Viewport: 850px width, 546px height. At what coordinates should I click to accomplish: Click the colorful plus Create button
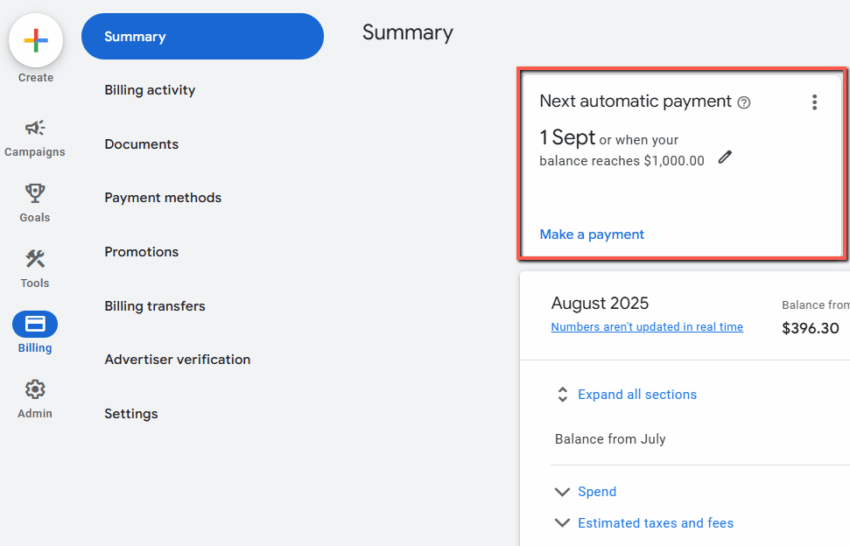(x=36, y=41)
